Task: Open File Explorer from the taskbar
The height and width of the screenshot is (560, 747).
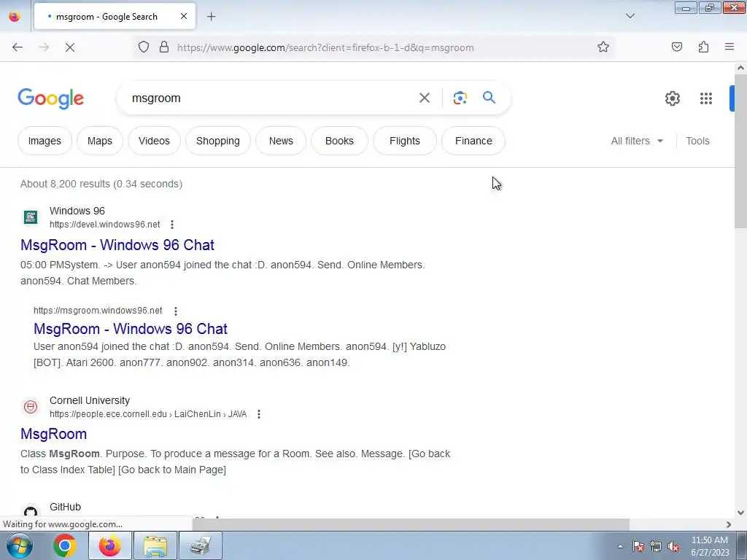Action: [x=155, y=545]
